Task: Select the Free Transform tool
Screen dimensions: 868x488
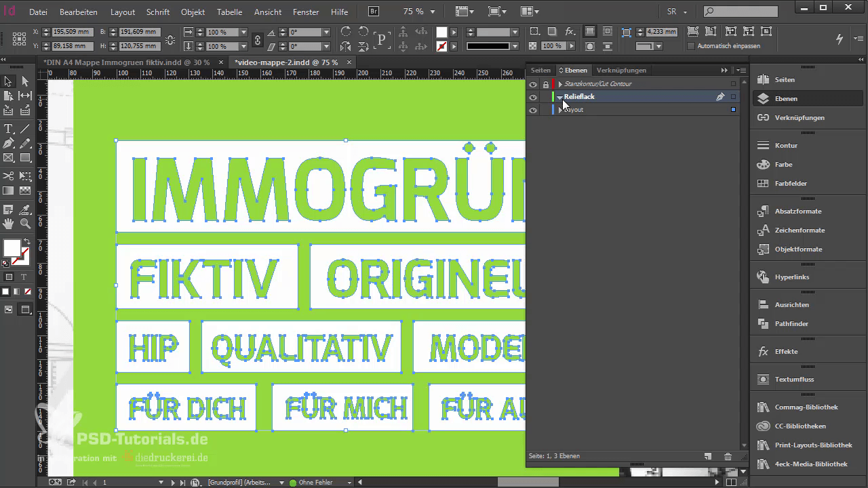Action: pyautogui.click(x=25, y=176)
